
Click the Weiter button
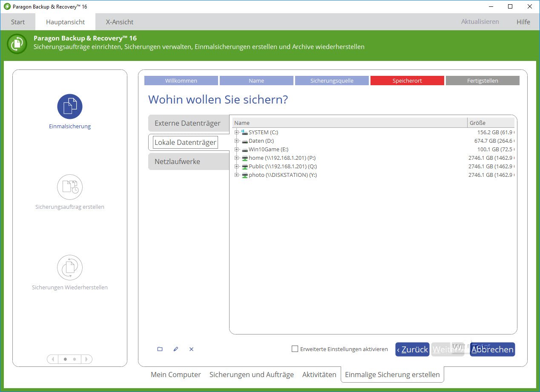point(448,349)
